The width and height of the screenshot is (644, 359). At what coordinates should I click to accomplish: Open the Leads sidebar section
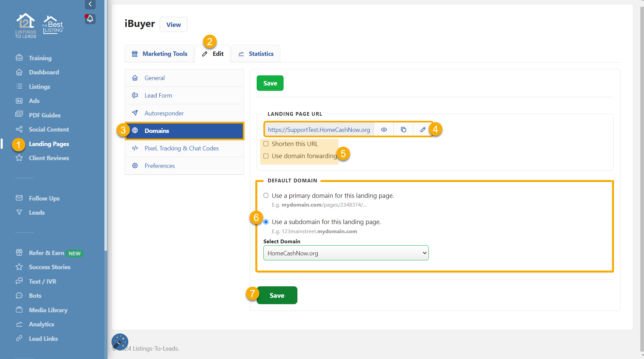pos(37,212)
